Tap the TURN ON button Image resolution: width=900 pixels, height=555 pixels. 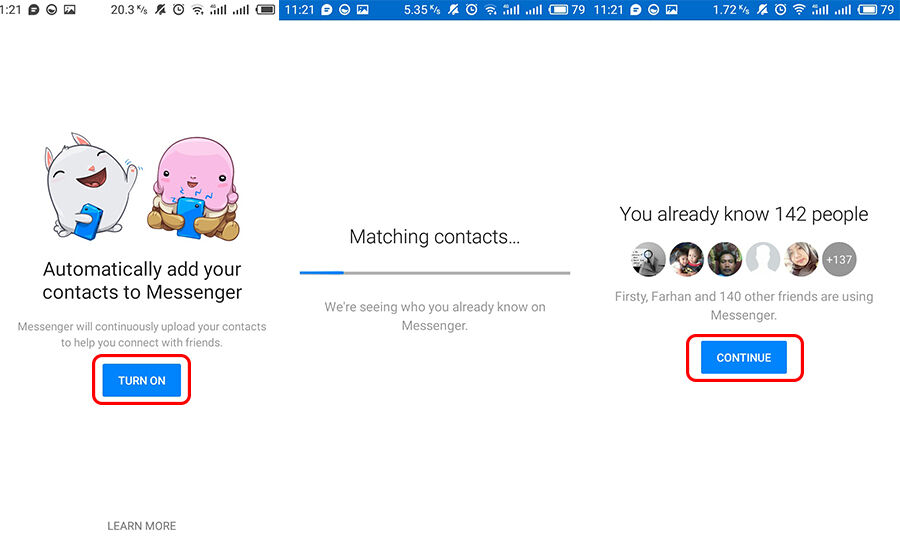[141, 380]
